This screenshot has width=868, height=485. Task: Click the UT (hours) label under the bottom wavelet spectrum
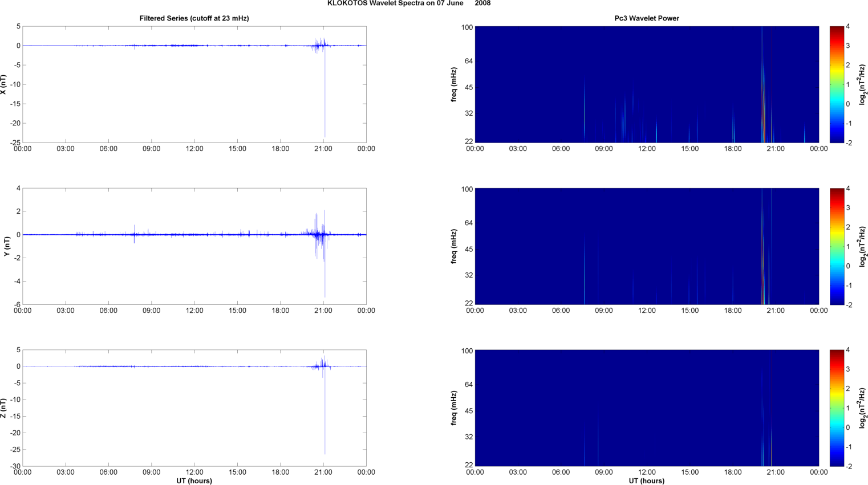click(x=646, y=481)
